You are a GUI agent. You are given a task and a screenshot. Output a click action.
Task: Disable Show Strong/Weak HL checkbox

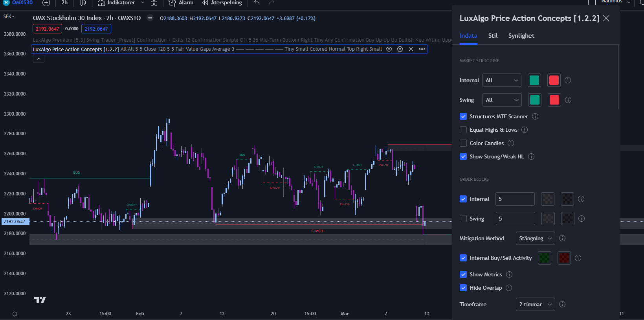click(x=463, y=156)
